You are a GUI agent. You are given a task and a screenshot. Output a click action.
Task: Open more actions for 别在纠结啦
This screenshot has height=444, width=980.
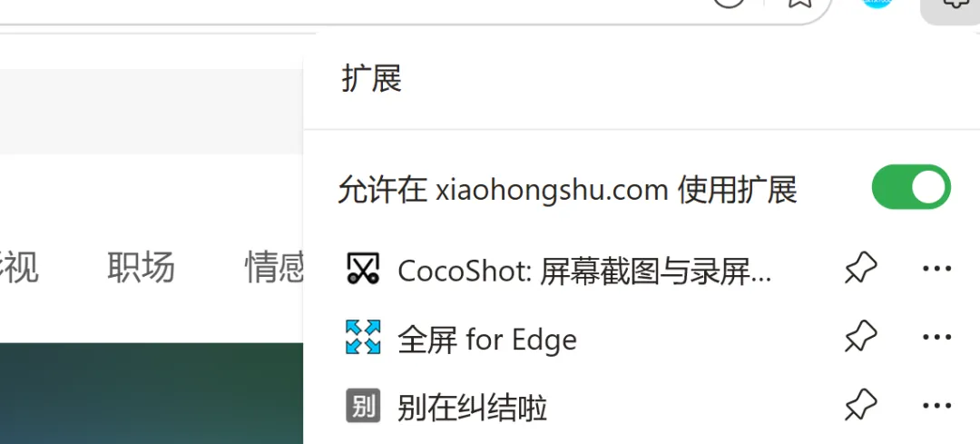point(936,406)
